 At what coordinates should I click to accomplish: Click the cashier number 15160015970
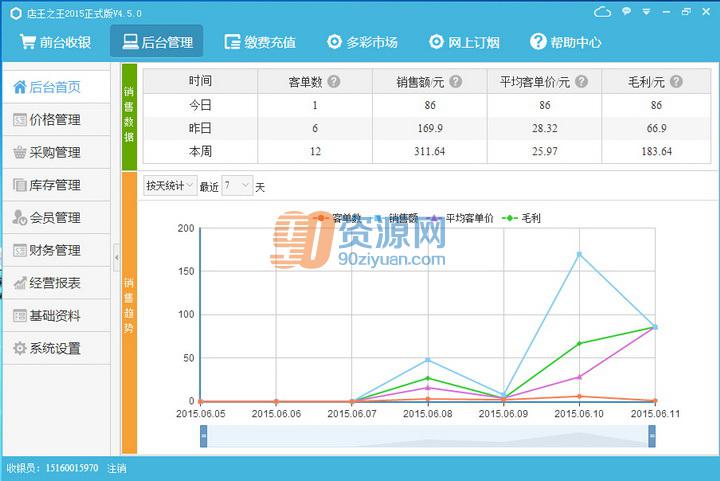point(72,468)
